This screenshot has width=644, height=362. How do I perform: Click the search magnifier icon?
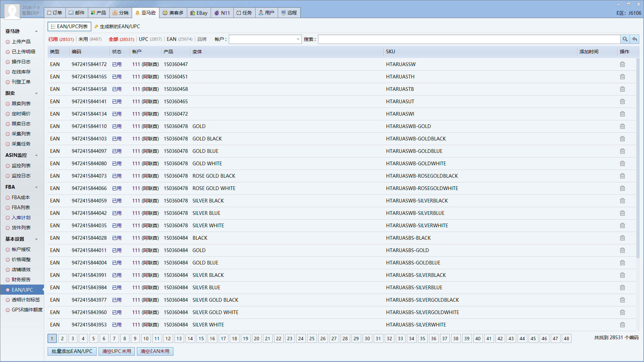(x=625, y=39)
